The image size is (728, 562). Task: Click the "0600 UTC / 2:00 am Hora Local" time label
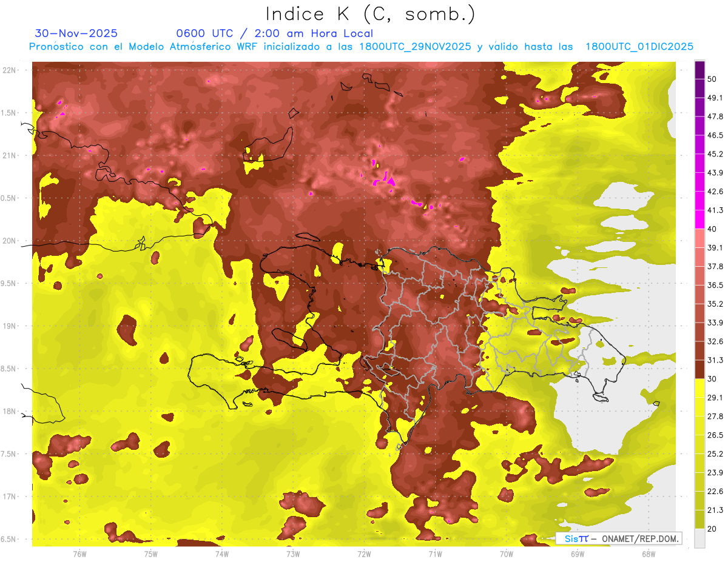pos(275,34)
